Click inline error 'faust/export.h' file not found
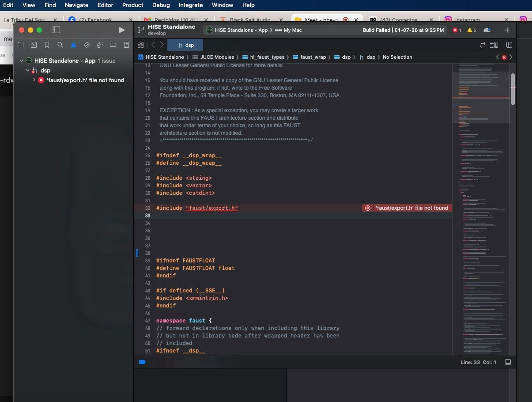 tap(407, 208)
